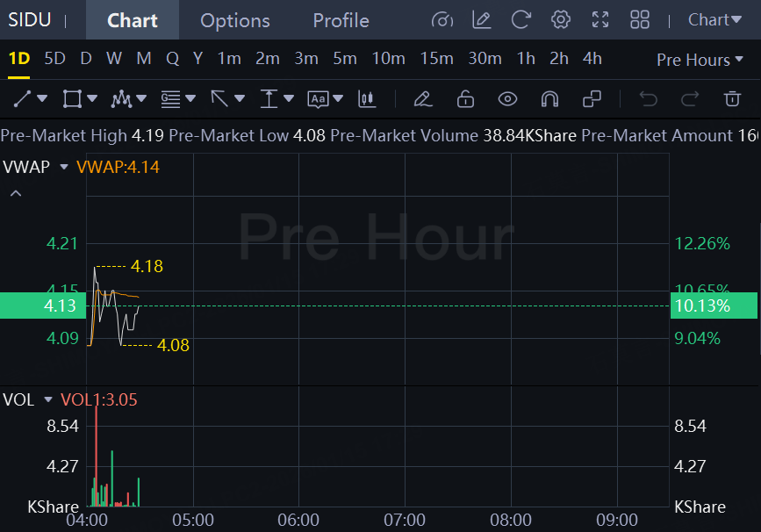
Task: Select the eraser drawing tool
Action: [x=423, y=98]
